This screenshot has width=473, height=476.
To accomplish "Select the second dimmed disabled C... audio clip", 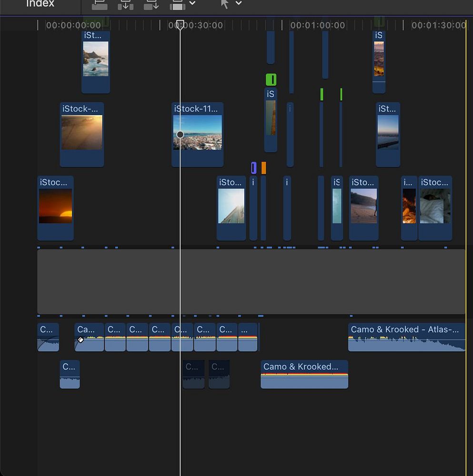I will (x=219, y=374).
